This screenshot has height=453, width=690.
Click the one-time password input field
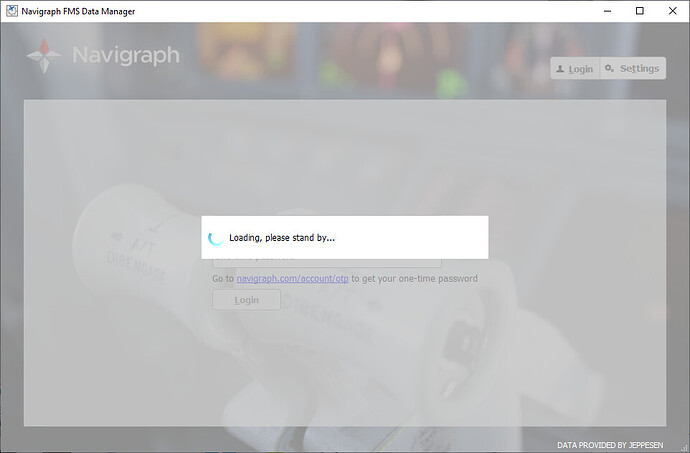[327, 263]
